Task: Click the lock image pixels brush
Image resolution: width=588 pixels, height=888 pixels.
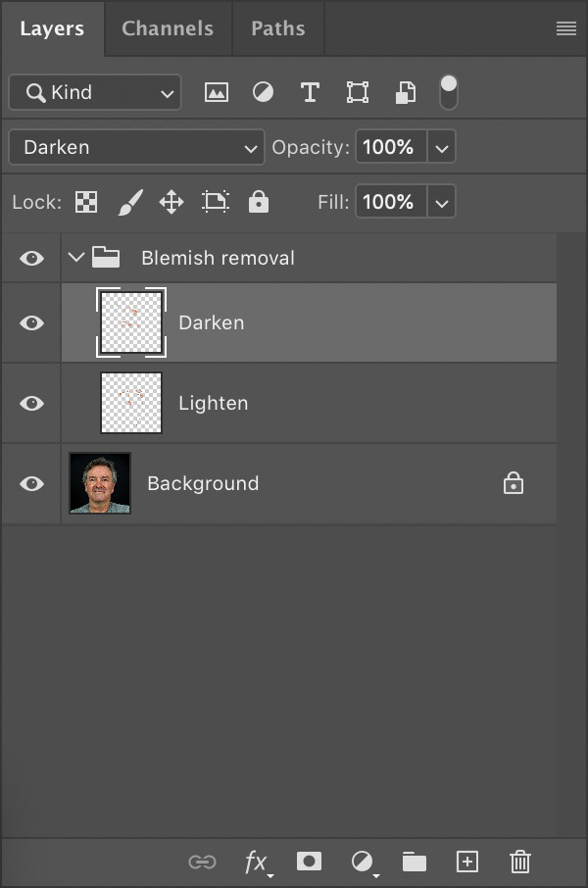Action: [129, 203]
